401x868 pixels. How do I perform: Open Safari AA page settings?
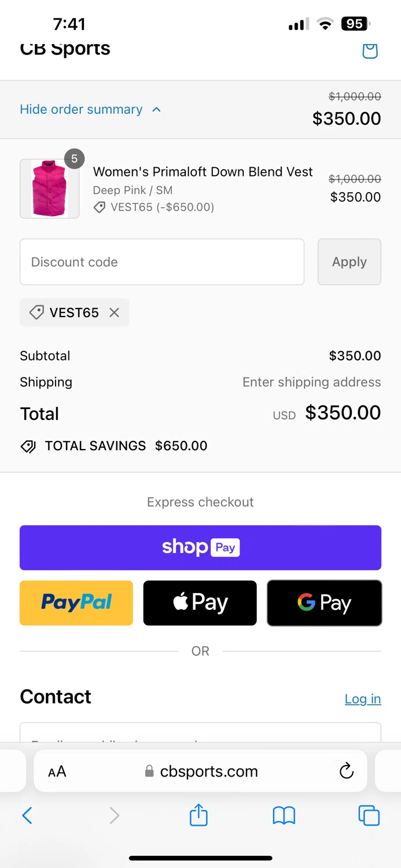click(x=57, y=771)
